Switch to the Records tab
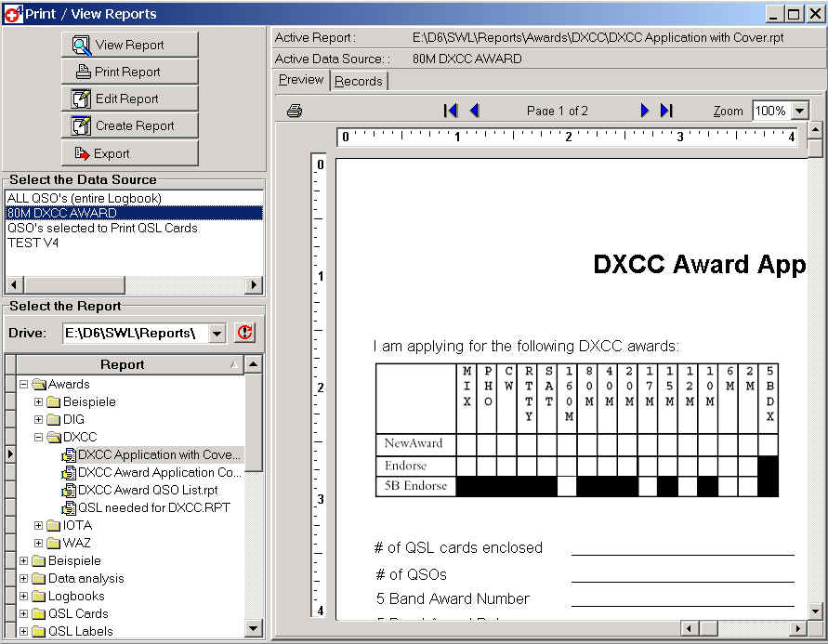 [x=358, y=81]
